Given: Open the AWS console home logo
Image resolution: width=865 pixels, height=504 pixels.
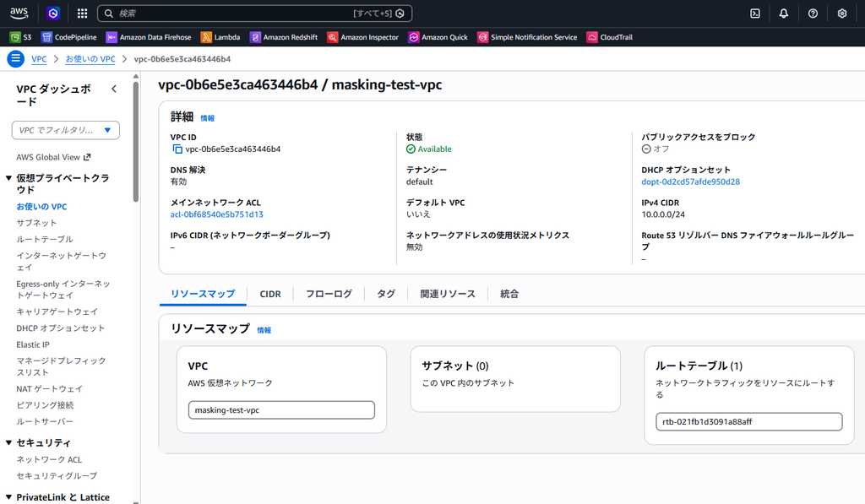Looking at the screenshot, I should [x=19, y=14].
